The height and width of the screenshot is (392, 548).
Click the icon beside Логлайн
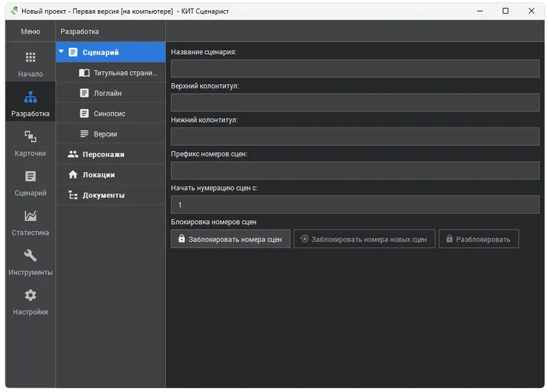pos(84,93)
